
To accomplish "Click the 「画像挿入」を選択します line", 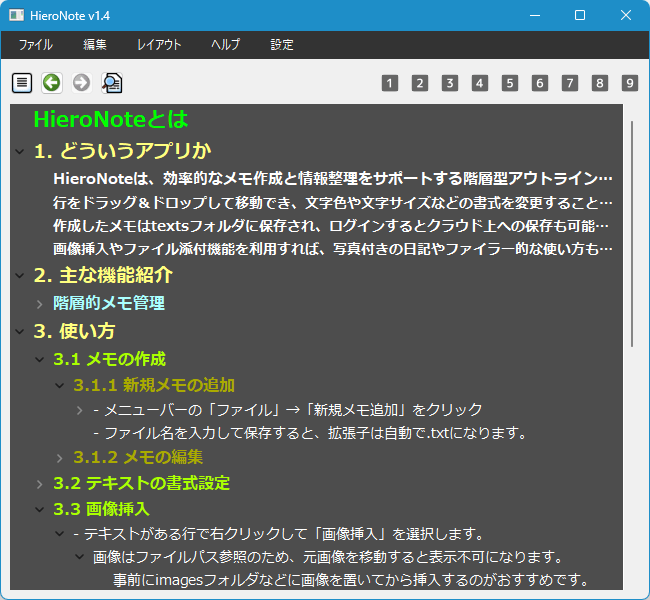I will (x=279, y=534).
